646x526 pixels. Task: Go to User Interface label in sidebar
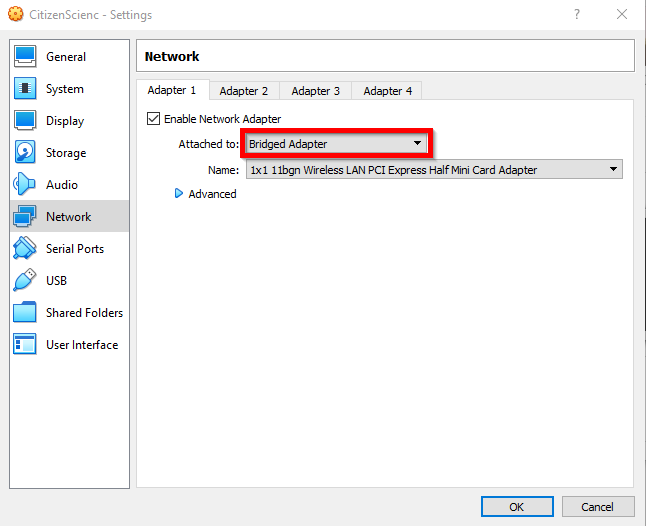tap(82, 345)
